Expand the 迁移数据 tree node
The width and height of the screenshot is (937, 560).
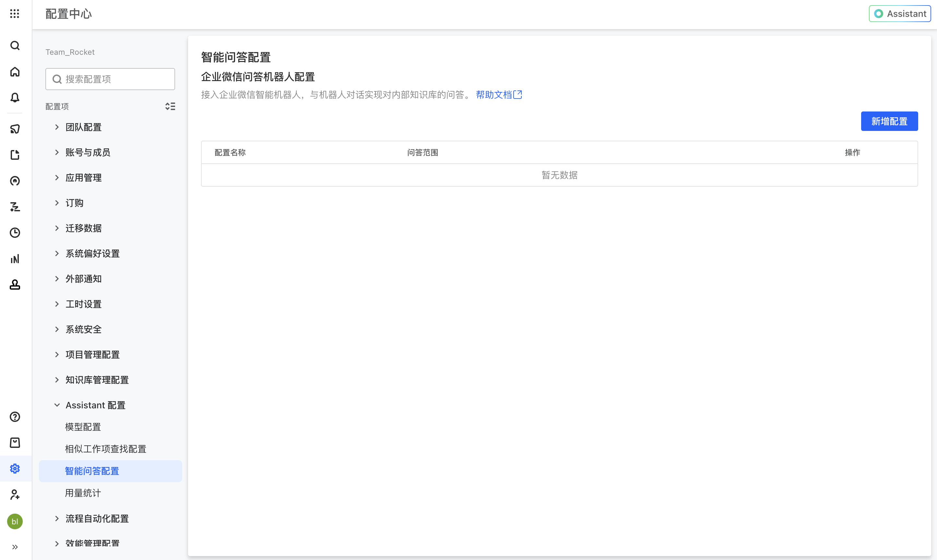[x=57, y=228]
